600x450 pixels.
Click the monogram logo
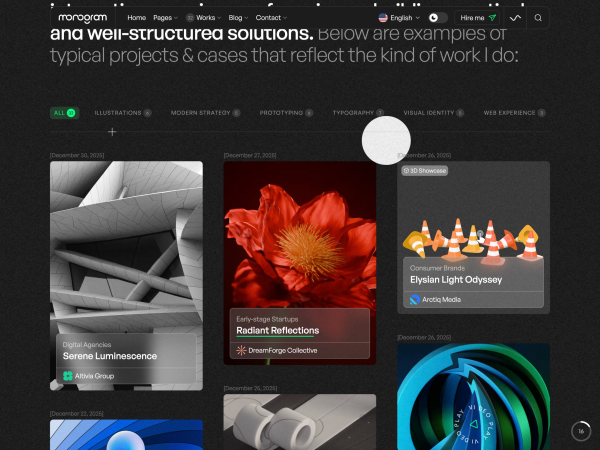point(83,18)
